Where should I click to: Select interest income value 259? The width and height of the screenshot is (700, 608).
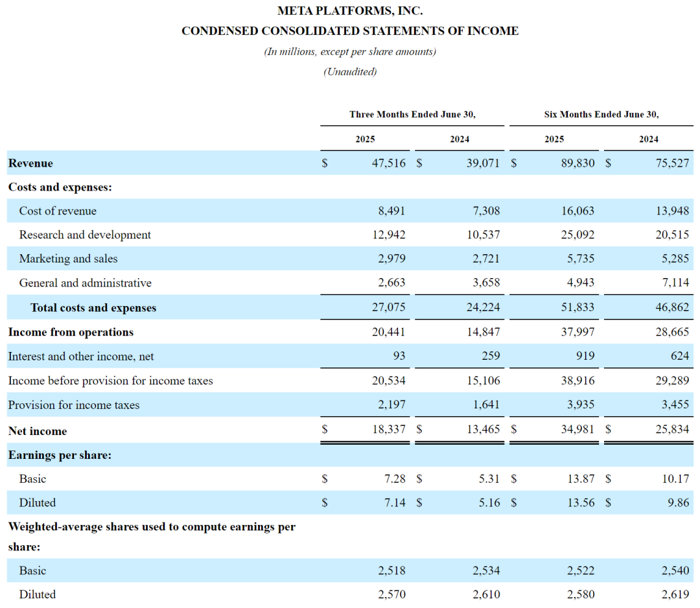pyautogui.click(x=491, y=356)
